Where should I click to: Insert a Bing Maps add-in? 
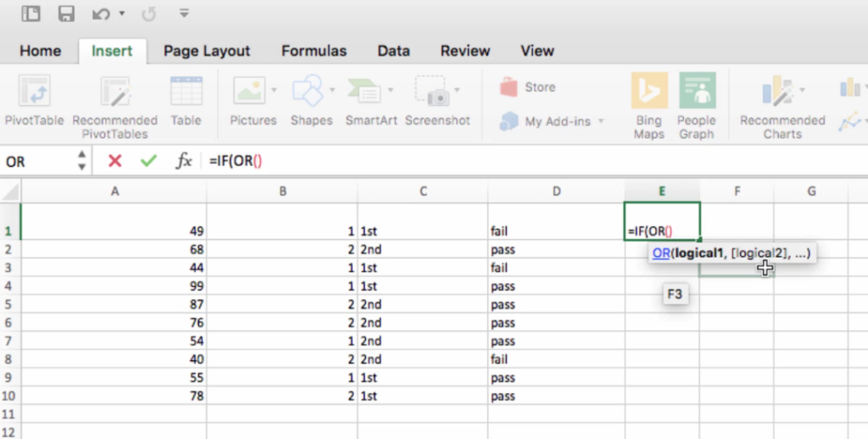tap(648, 105)
